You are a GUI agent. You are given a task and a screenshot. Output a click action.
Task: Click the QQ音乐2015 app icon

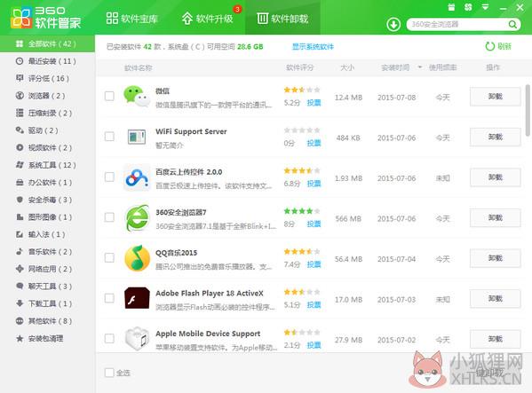click(x=137, y=258)
